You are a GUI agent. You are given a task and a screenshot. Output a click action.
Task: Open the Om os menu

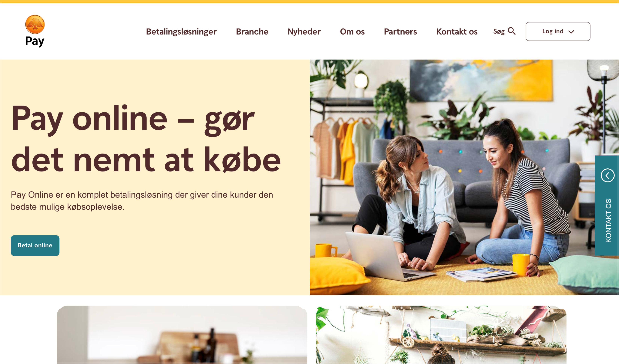coord(352,32)
